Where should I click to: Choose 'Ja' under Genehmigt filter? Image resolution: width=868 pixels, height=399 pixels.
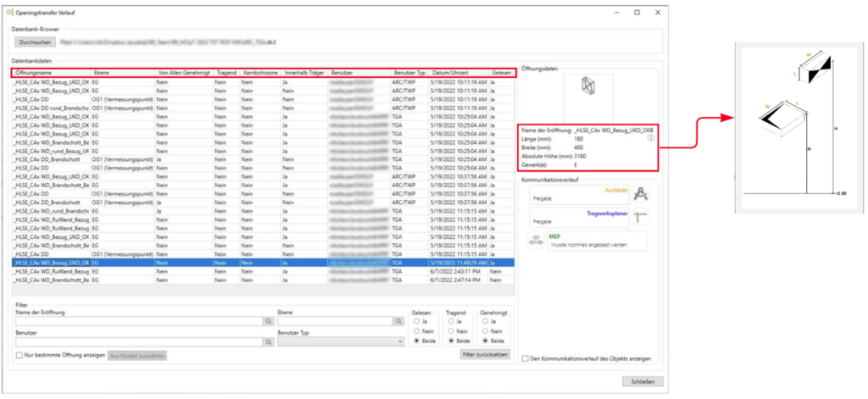(x=483, y=322)
